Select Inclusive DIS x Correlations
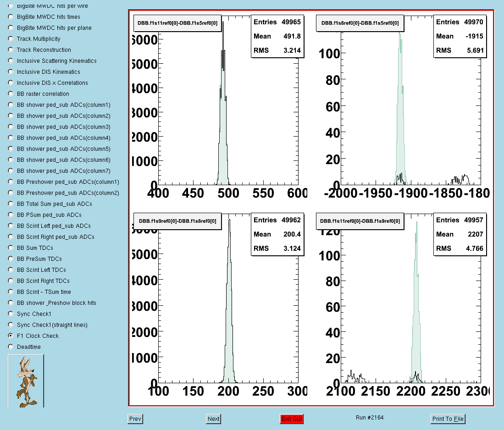This screenshot has width=504, height=430. (11, 82)
